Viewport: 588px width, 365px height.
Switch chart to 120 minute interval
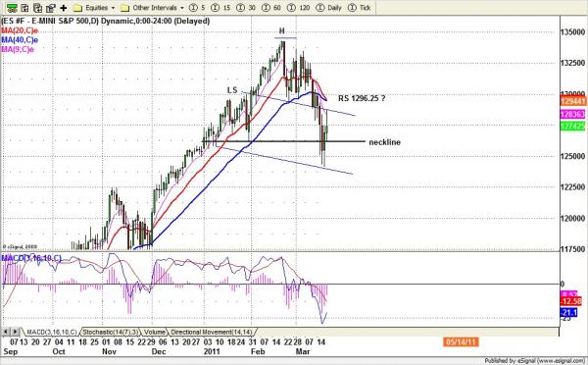click(x=299, y=8)
